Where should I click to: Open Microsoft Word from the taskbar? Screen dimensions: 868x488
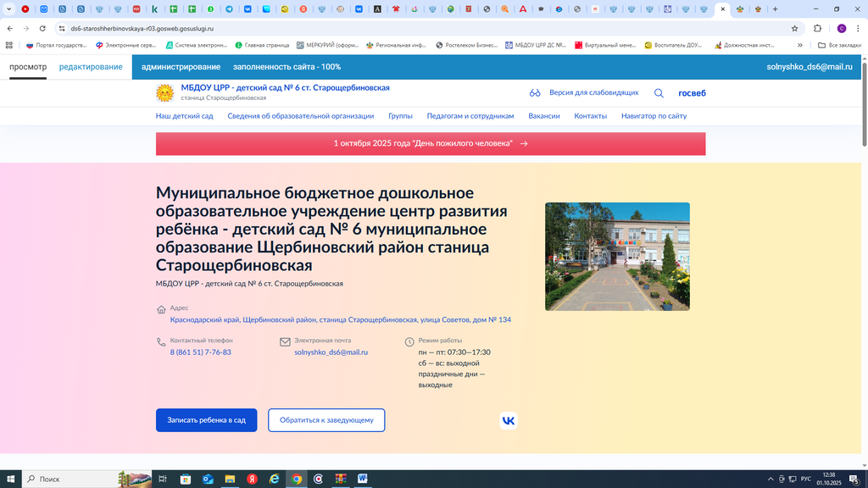(363, 479)
